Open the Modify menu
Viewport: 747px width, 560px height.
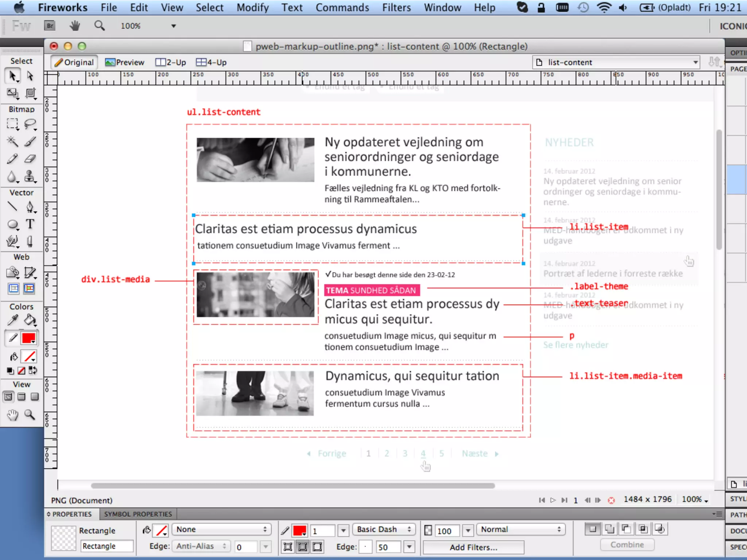[x=252, y=7]
